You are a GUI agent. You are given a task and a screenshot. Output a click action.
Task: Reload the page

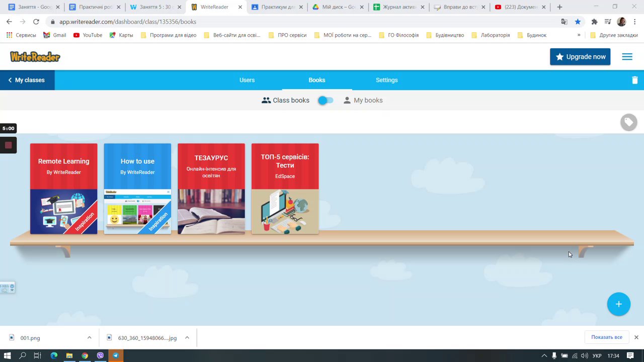click(36, 22)
